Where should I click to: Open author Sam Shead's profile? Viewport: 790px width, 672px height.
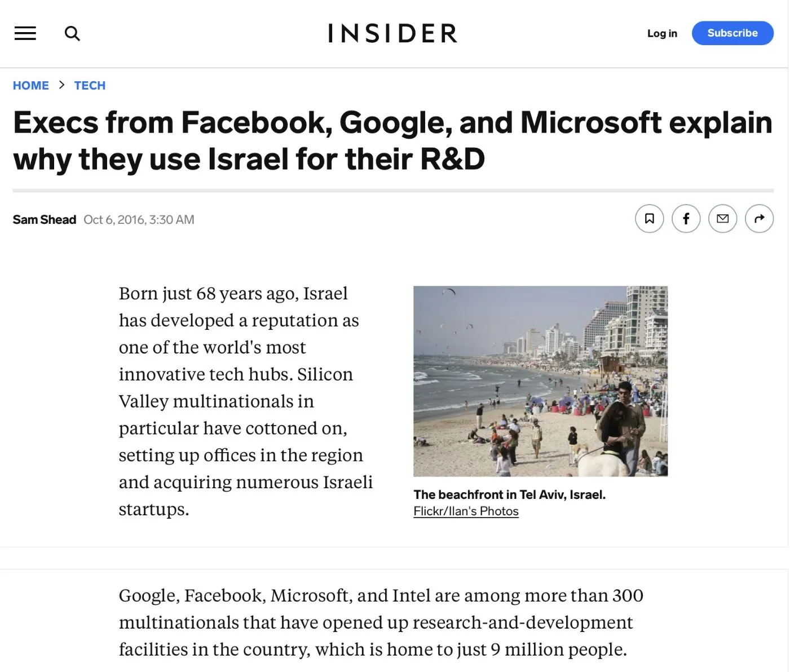coord(45,220)
